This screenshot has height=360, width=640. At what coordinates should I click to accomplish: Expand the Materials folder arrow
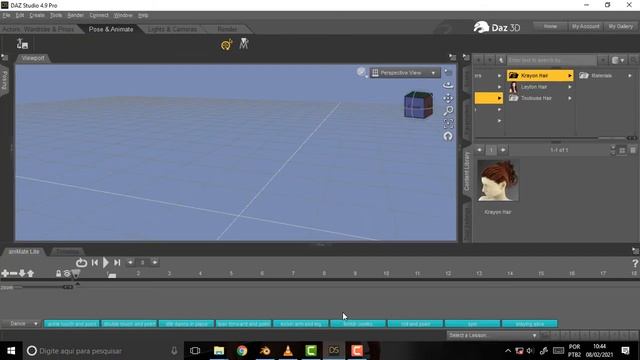pyautogui.click(x=630, y=76)
